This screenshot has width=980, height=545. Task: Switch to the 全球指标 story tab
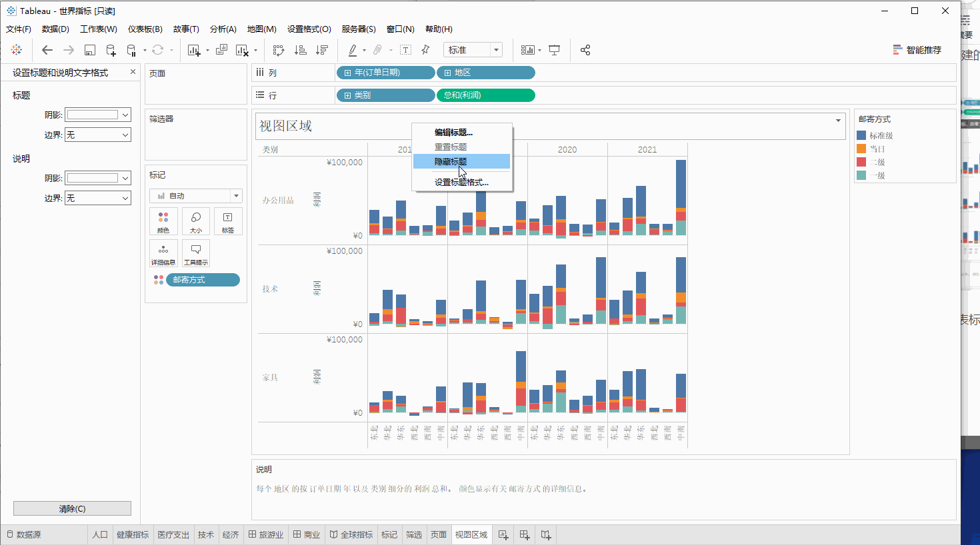pos(351,535)
